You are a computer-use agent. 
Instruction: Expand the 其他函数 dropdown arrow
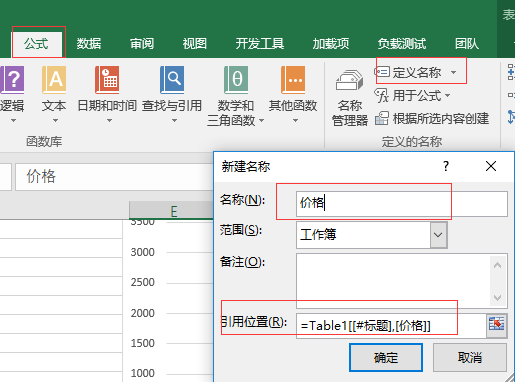click(x=295, y=120)
